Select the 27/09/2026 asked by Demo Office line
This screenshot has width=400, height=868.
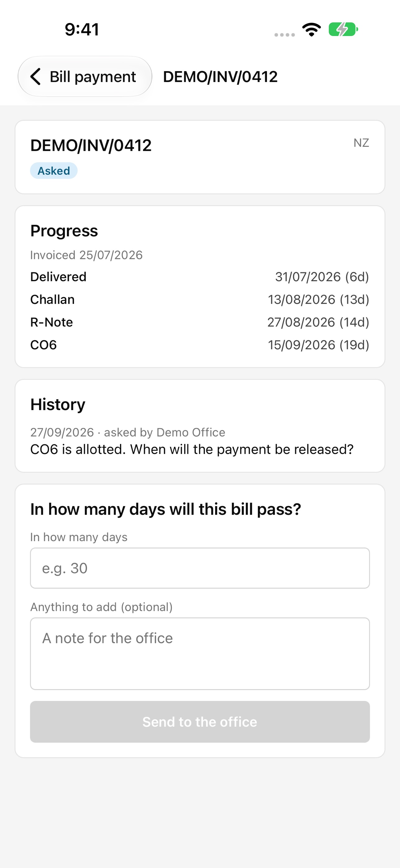click(128, 432)
